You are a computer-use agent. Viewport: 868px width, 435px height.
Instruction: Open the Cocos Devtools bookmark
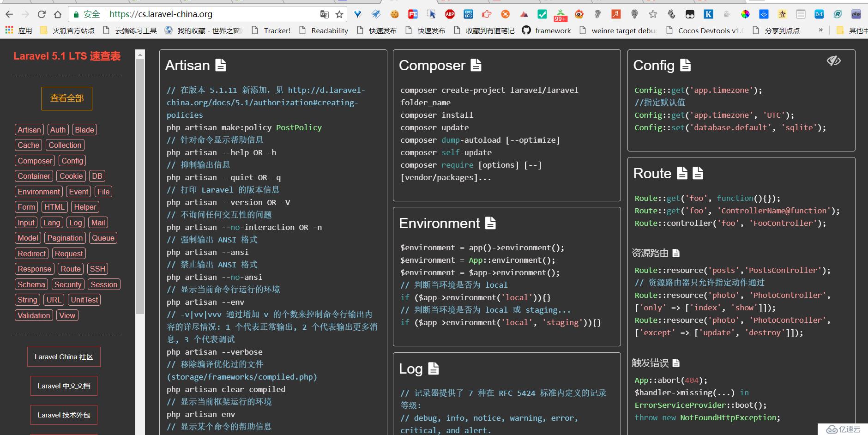pos(705,30)
